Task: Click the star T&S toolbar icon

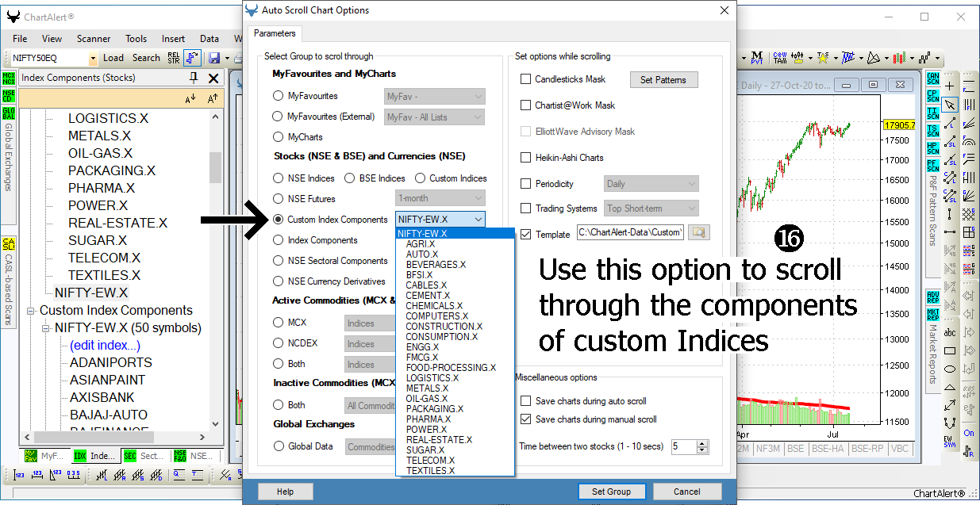Action: click(824, 58)
